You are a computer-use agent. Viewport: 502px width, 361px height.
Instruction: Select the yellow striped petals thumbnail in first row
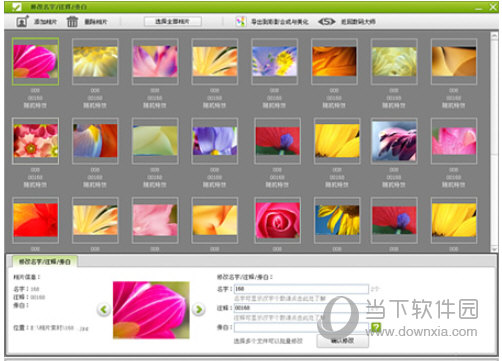[x=215, y=62]
